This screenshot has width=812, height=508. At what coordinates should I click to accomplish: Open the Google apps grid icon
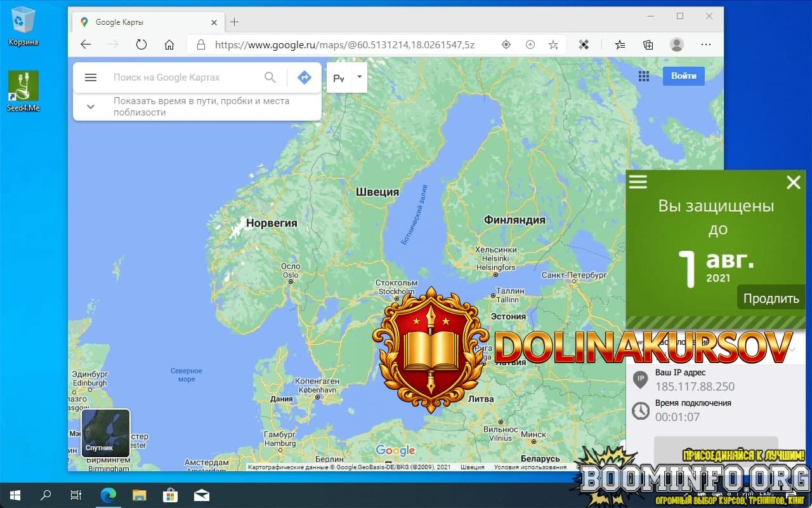point(644,76)
